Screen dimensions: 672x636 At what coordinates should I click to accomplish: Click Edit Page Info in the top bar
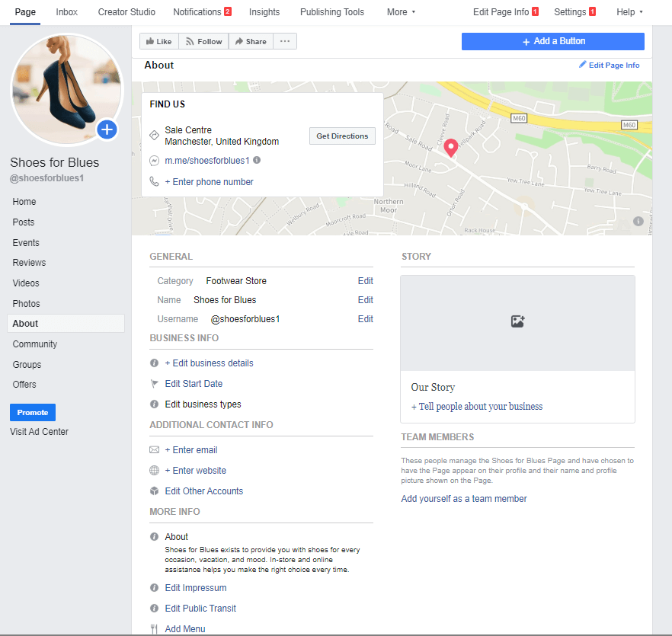[x=505, y=12]
